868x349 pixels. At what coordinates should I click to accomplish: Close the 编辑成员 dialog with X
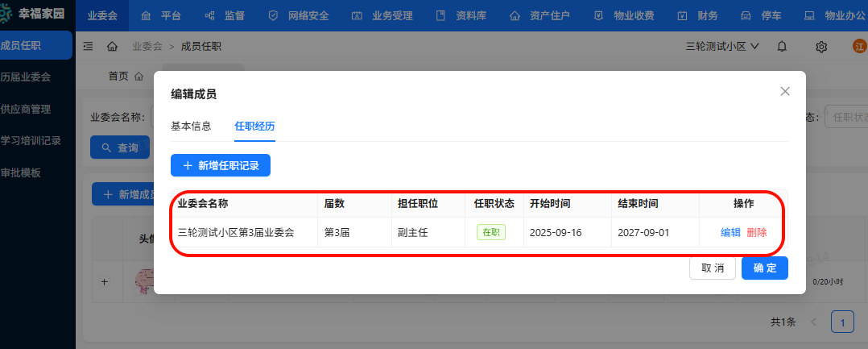[x=785, y=91]
